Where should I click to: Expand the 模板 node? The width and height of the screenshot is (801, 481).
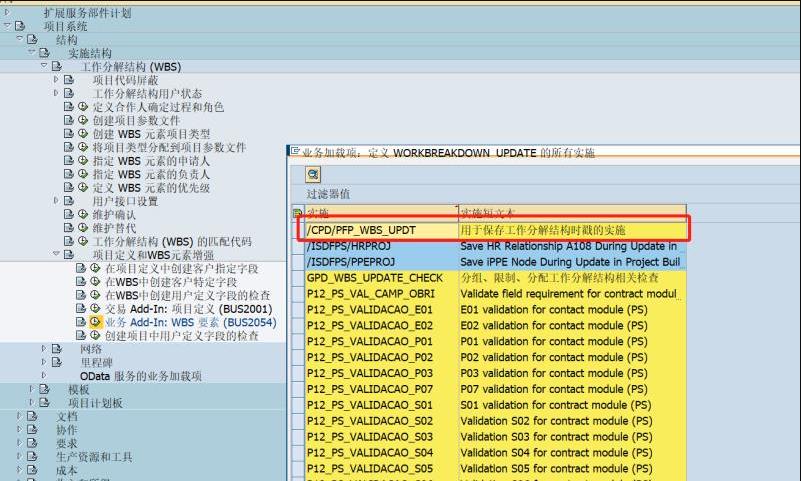32,389
